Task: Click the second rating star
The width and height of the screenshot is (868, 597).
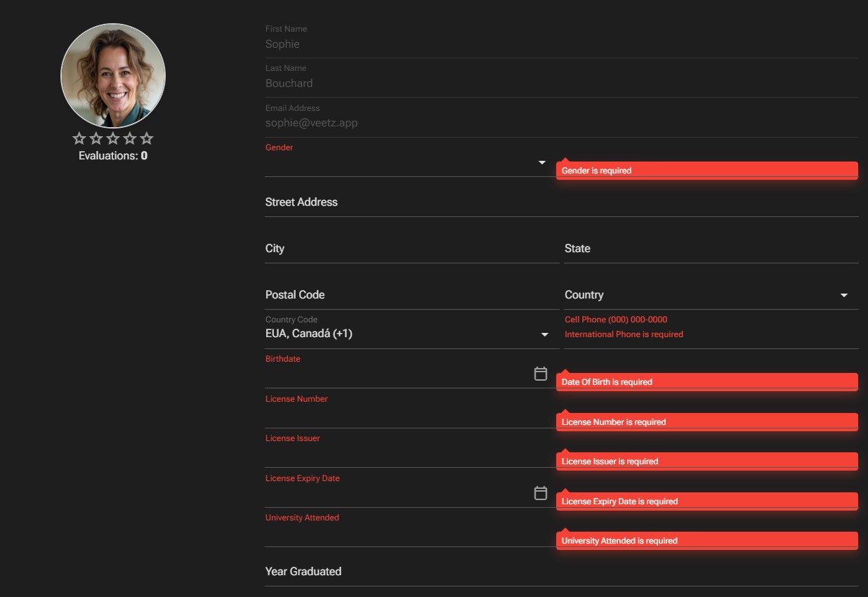Action: (x=96, y=138)
